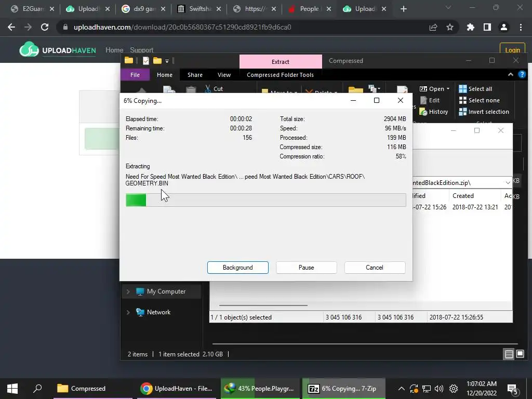This screenshot has width=532, height=399.
Task: Click the History ribbon button
Action: point(434,112)
